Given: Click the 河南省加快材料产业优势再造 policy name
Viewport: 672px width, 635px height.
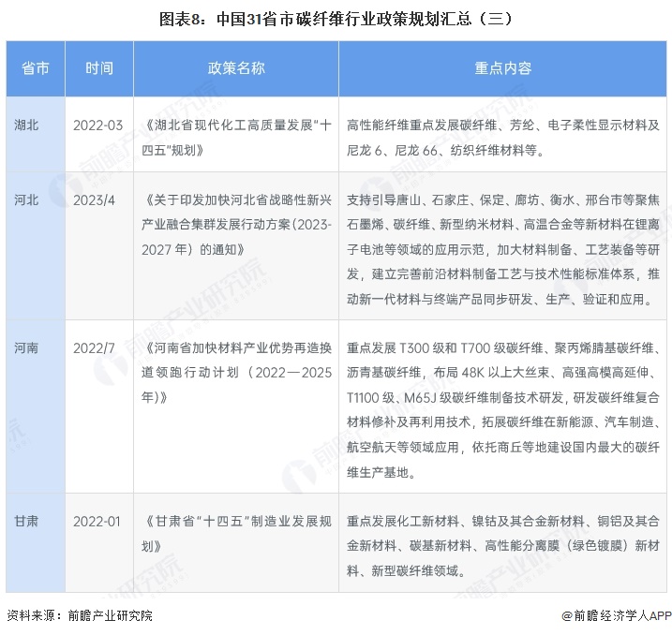Looking at the screenshot, I should [x=236, y=373].
